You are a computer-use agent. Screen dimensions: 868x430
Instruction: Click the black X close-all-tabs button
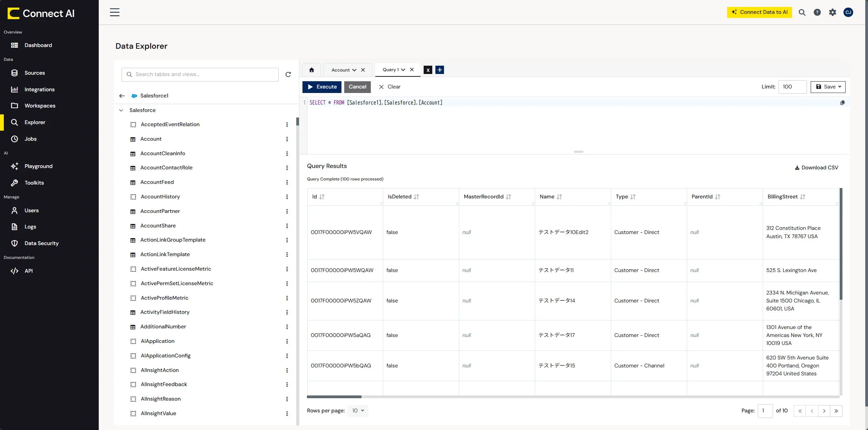[428, 70]
